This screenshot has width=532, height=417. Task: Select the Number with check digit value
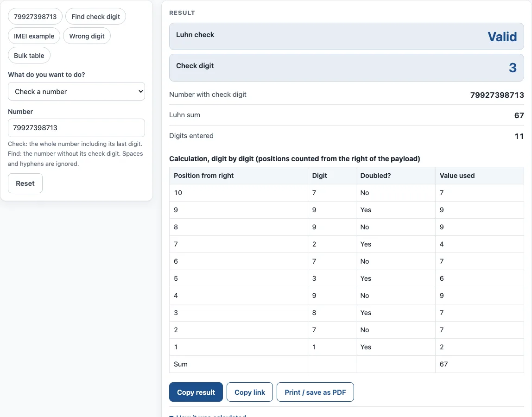coord(497,95)
